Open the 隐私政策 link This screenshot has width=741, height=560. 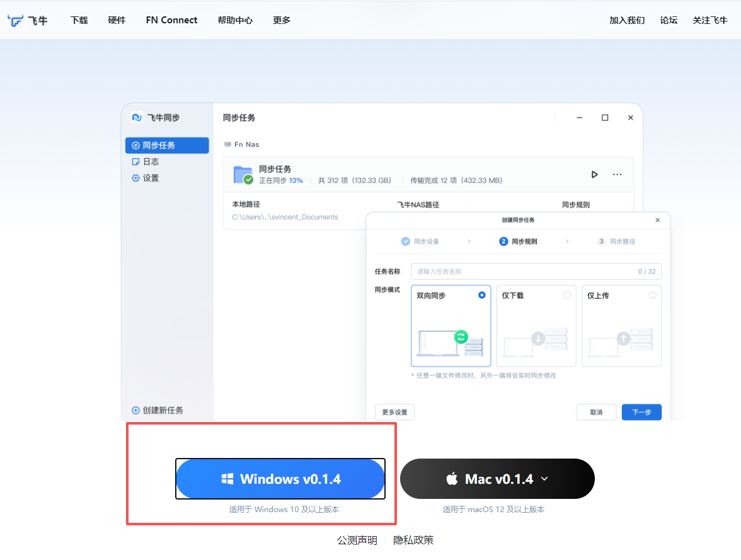413,540
